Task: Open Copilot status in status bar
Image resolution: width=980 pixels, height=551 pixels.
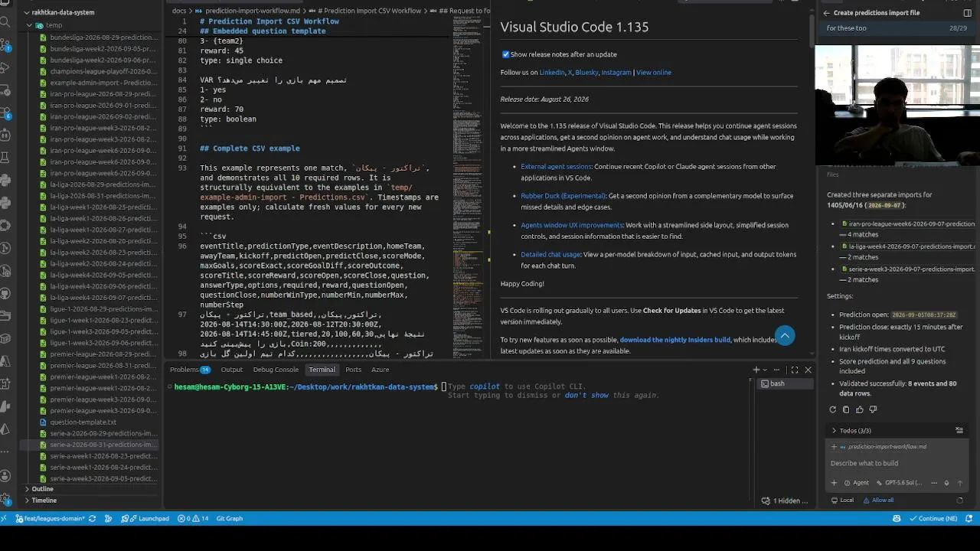Action: (x=897, y=519)
